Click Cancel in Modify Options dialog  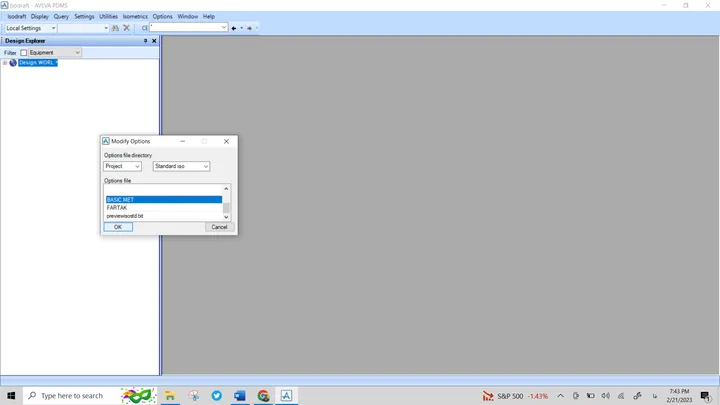[x=219, y=227]
